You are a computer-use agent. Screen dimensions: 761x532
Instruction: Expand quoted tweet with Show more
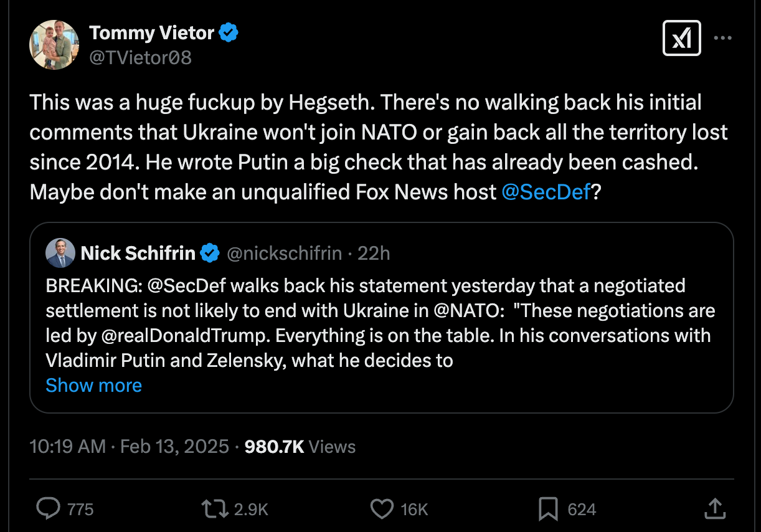pyautogui.click(x=94, y=386)
